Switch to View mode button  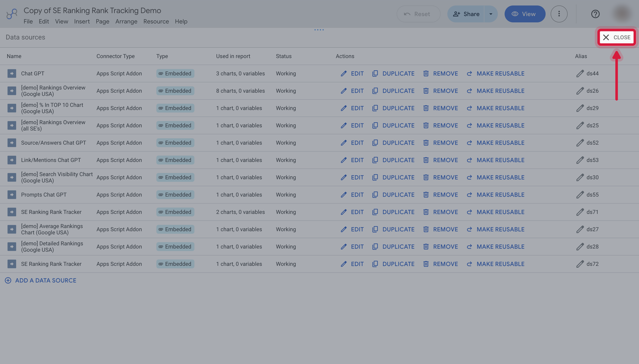click(x=525, y=14)
